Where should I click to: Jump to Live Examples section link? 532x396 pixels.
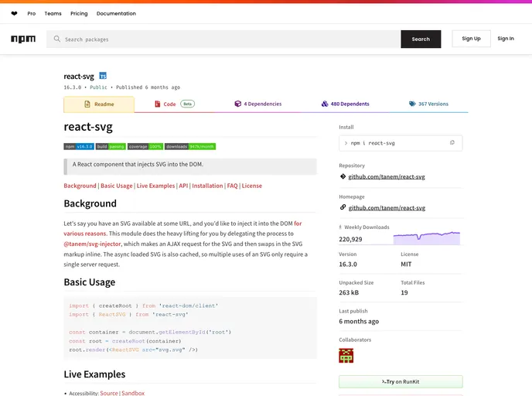point(155,186)
